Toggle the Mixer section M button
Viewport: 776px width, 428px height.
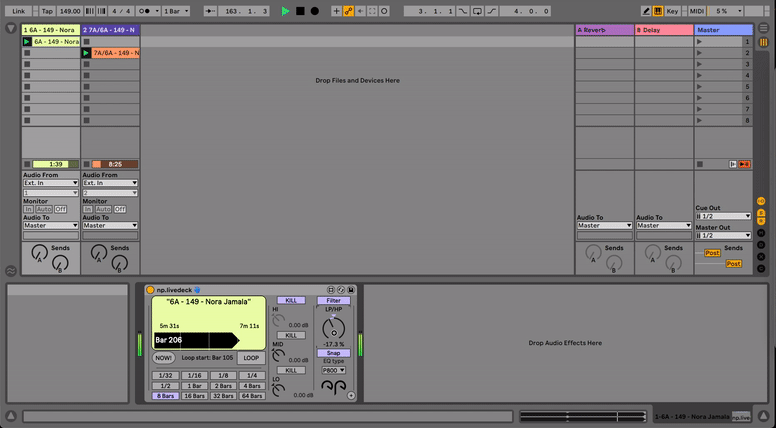tap(761, 233)
